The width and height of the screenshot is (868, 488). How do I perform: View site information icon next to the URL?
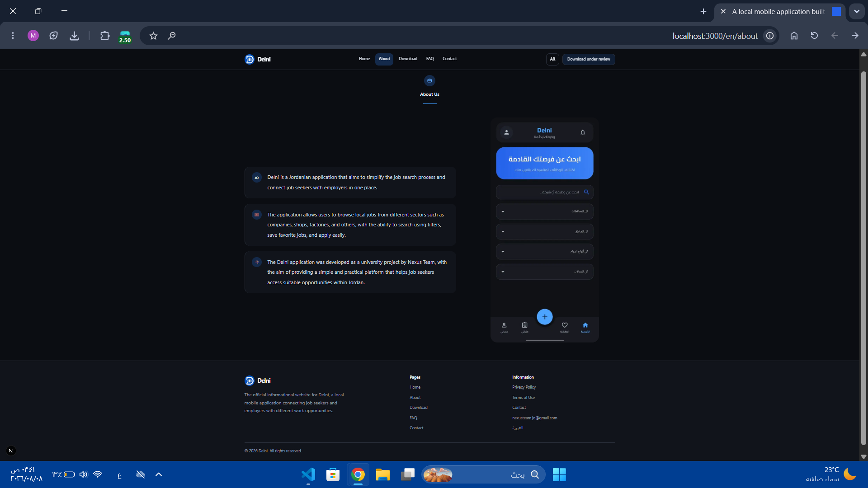[x=770, y=36]
